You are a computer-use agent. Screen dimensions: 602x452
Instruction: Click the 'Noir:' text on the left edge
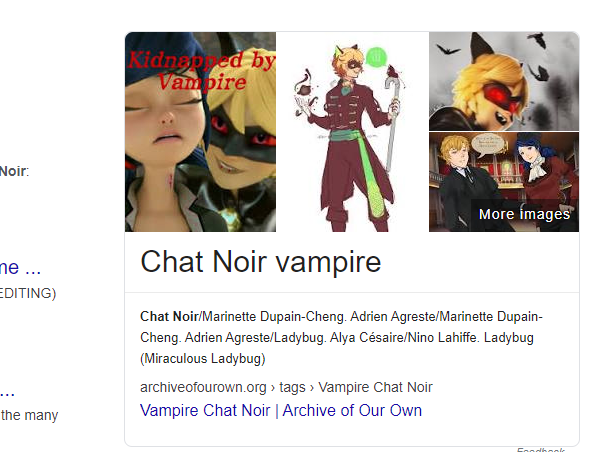coord(15,171)
